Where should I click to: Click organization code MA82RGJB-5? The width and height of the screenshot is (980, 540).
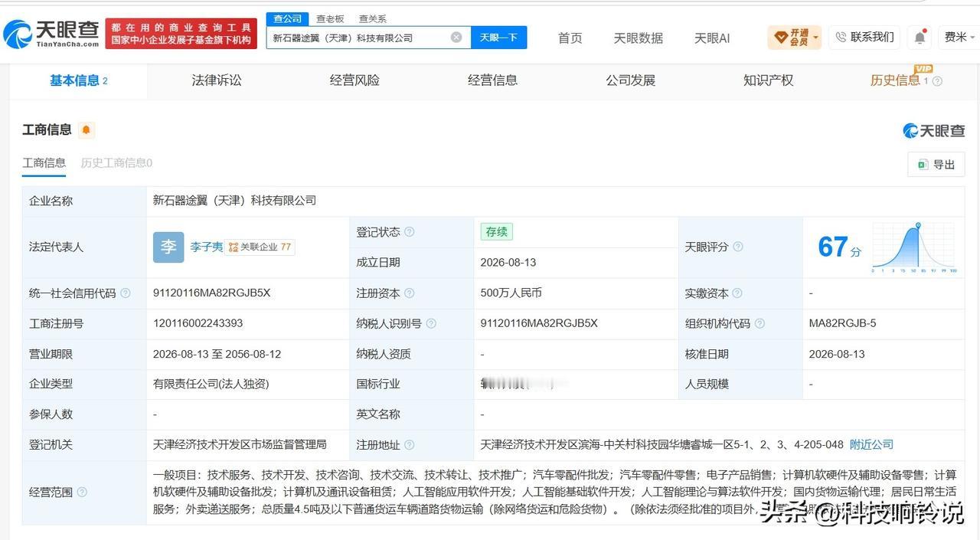[x=842, y=323]
